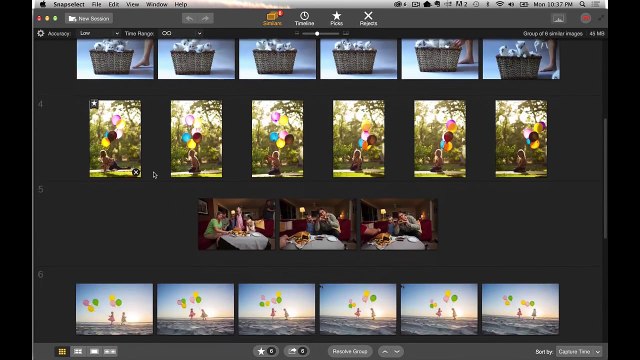Open Spotlight search in the menu bar
The height and width of the screenshot is (360, 640).
click(582, 4)
